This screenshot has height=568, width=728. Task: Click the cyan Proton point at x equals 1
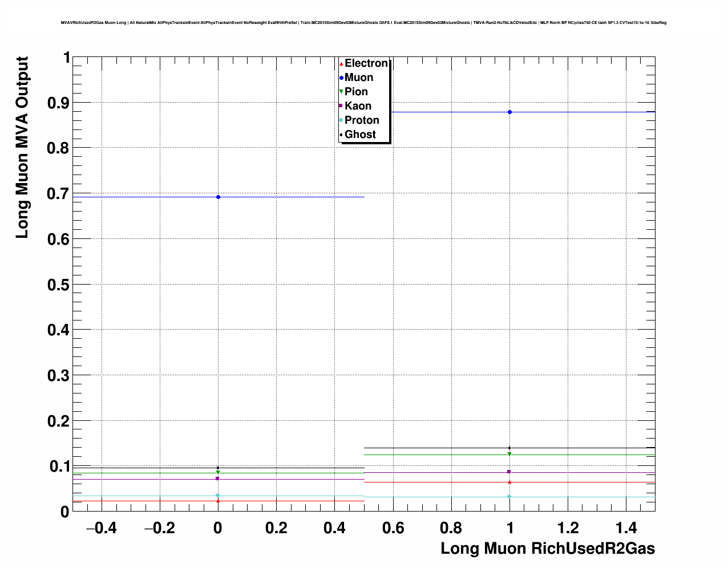(509, 497)
